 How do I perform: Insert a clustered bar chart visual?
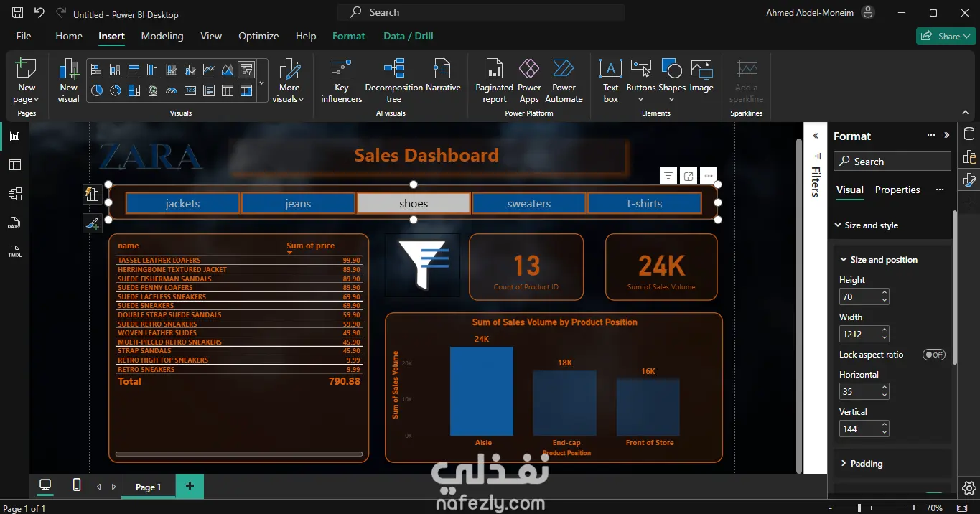pos(134,70)
